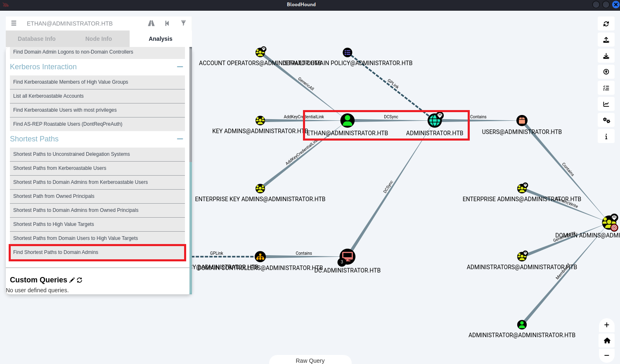Switch to the Node Info tab
This screenshot has height=364, width=620.
coord(99,39)
